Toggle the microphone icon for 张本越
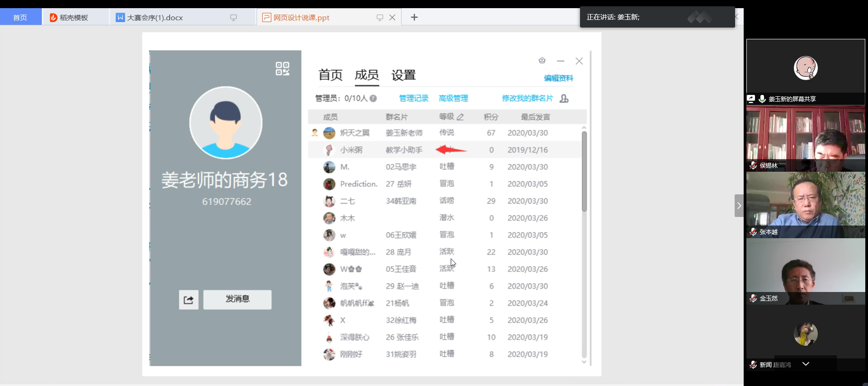868x386 pixels. click(x=753, y=232)
